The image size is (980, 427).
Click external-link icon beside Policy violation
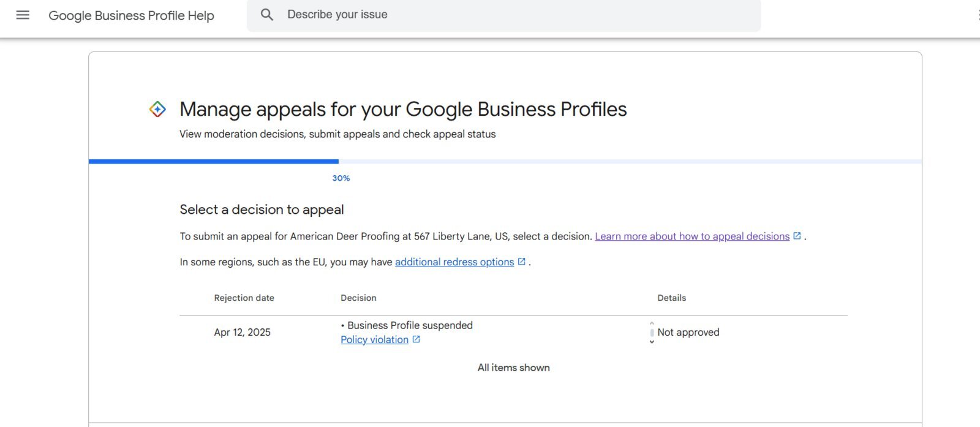coord(416,339)
